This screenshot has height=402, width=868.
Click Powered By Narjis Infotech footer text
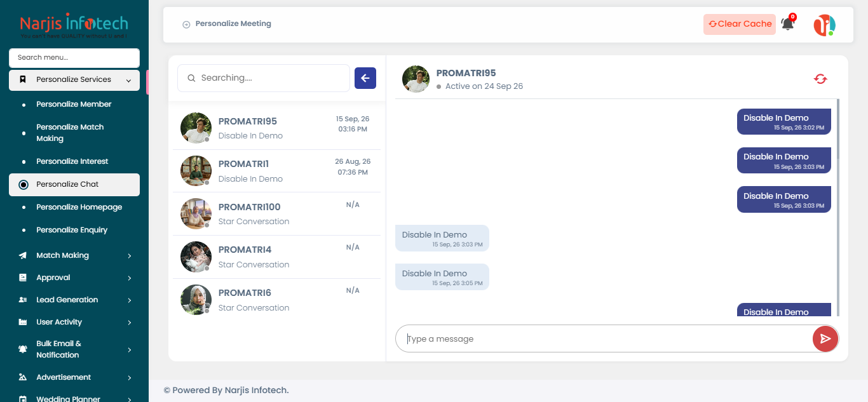[x=226, y=390]
